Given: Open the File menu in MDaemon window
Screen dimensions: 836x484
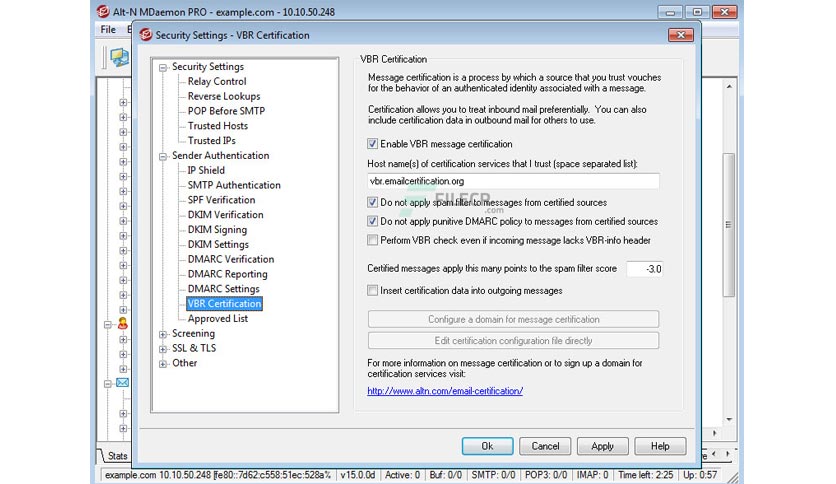Looking at the screenshot, I should 108,30.
